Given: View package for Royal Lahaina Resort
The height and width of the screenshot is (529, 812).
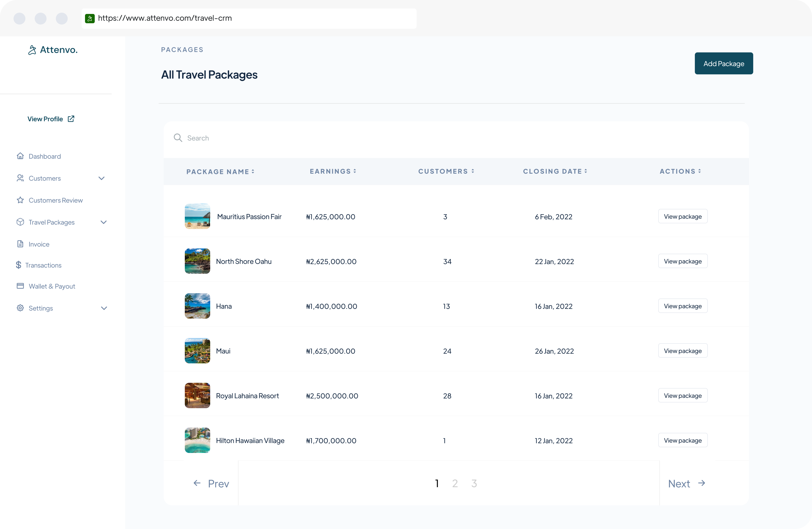Looking at the screenshot, I should [x=683, y=395].
